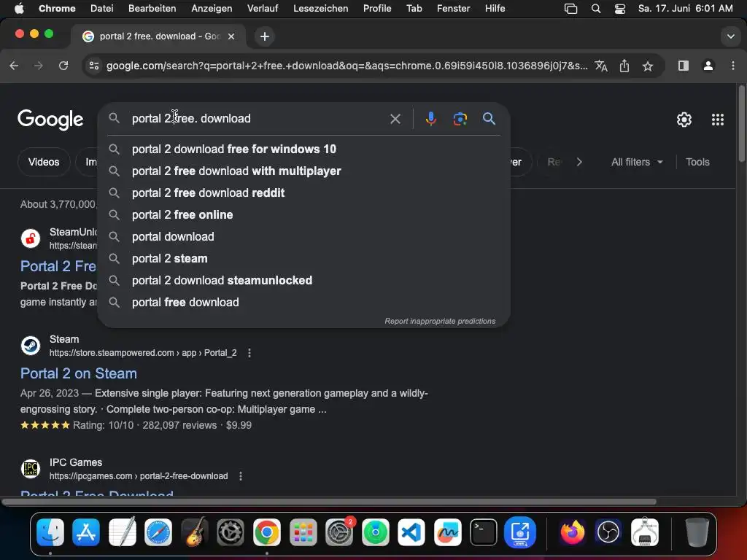This screenshot has width=747, height=560.
Task: Close the portal 2 free download tab
Action: click(x=231, y=36)
